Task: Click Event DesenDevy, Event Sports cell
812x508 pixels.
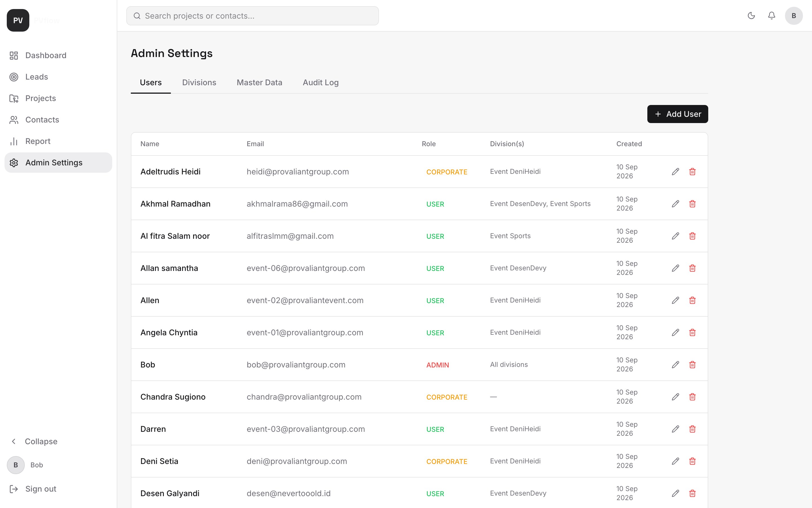Action: click(540, 203)
